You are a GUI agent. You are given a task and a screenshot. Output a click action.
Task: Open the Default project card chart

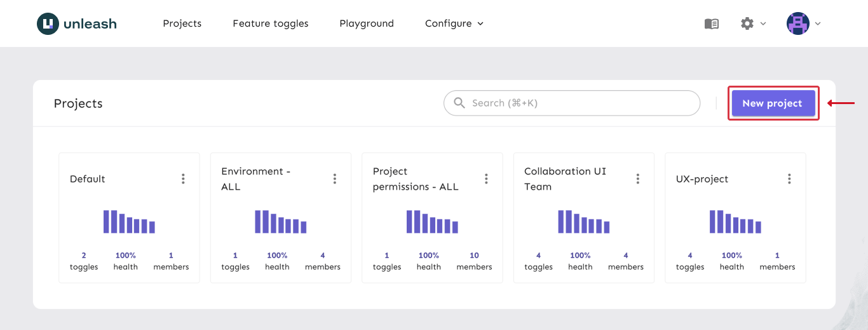click(129, 222)
